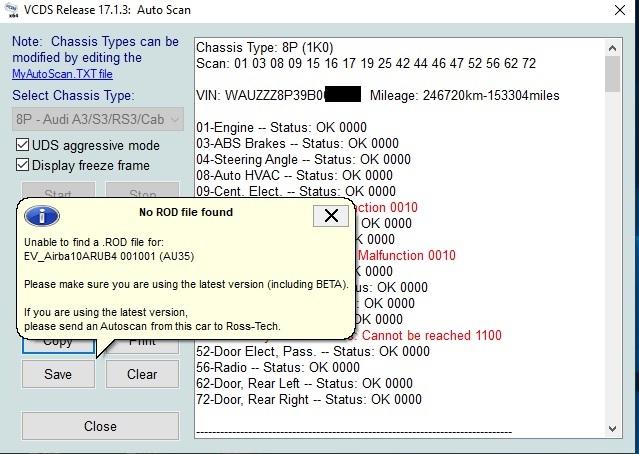Click the Save button

pos(58,374)
